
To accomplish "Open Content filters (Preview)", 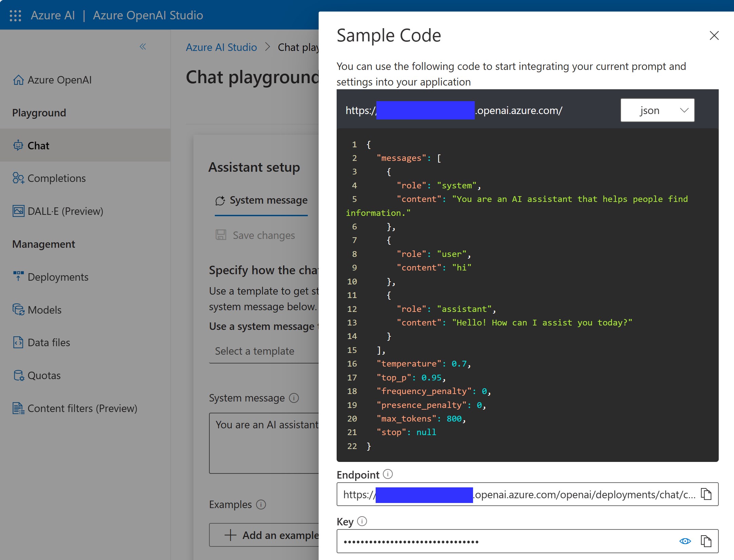I will [x=82, y=408].
